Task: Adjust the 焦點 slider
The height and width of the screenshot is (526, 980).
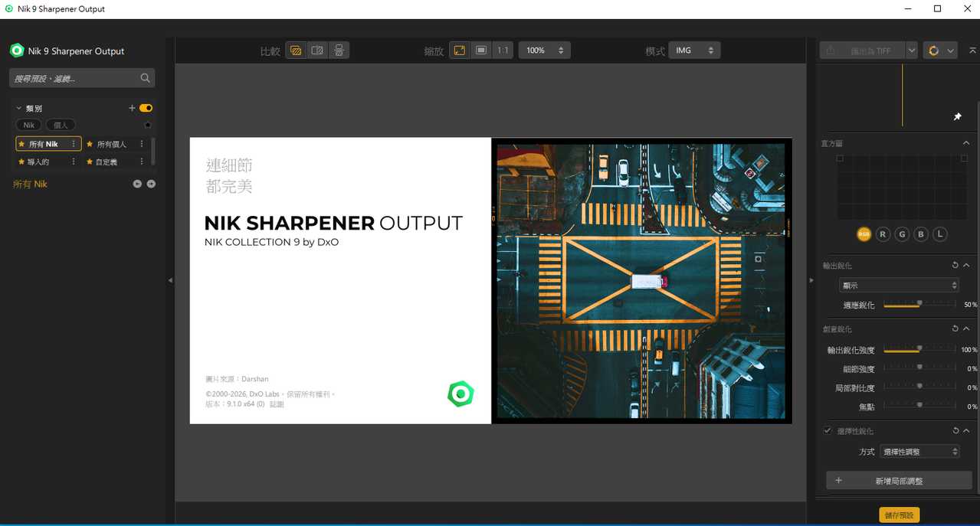Action: tap(919, 406)
